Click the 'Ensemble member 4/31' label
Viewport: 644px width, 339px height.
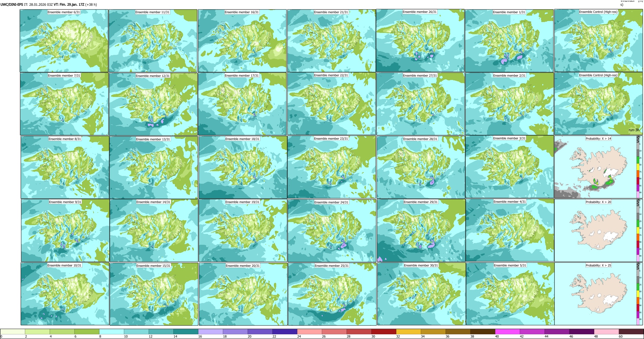510,202
